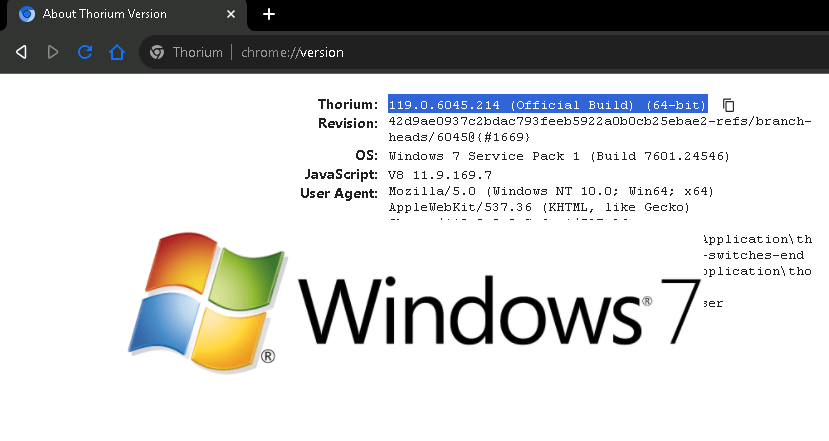
Task: Click the Mozilla/5.0 User Agent string
Action: (551, 191)
